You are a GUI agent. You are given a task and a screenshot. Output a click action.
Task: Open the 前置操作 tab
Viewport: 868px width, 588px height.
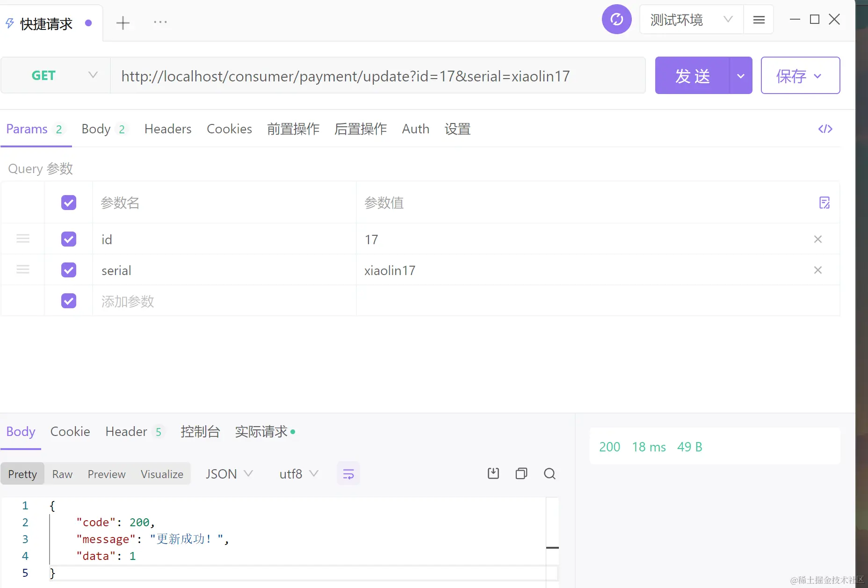coord(293,129)
